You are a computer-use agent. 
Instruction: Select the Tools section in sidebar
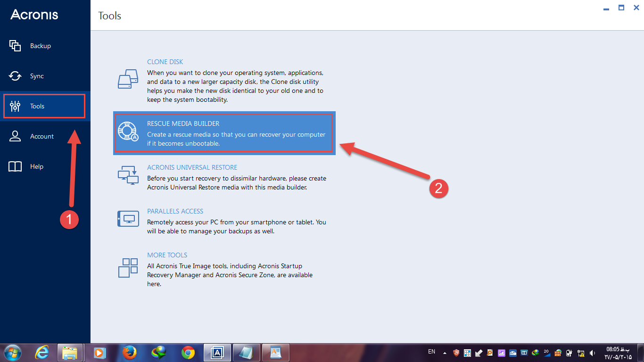45,106
